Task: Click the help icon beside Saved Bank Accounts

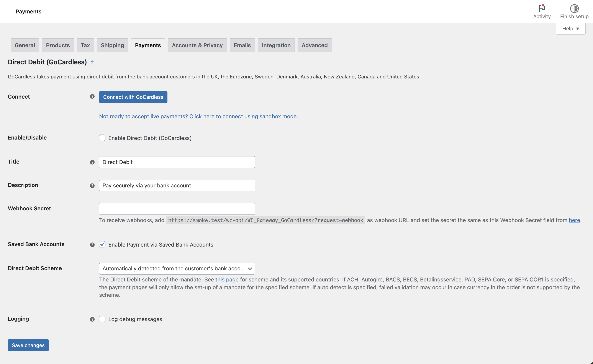Action: coord(92,245)
